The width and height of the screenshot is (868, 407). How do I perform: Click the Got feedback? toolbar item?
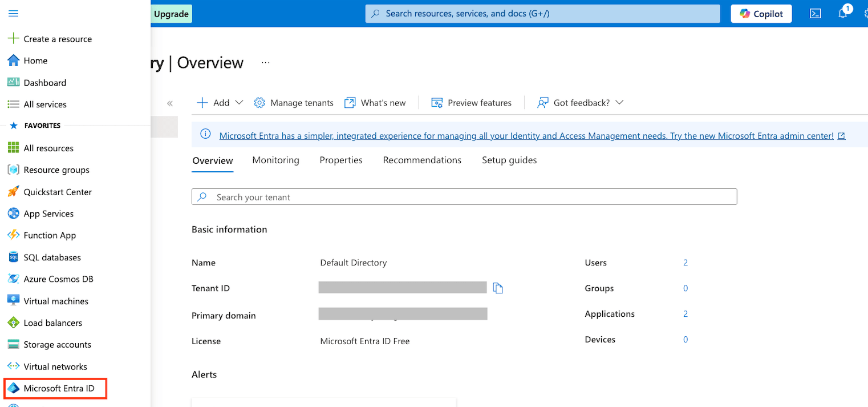pos(581,103)
